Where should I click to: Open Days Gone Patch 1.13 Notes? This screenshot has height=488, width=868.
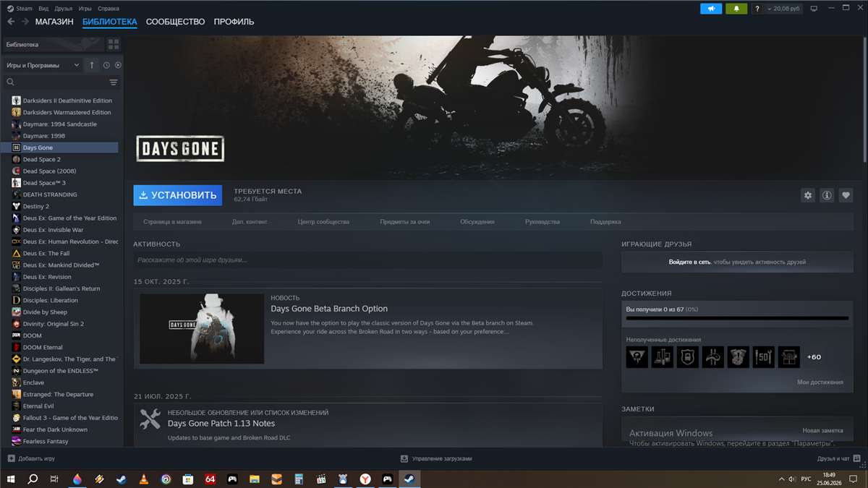click(x=221, y=423)
